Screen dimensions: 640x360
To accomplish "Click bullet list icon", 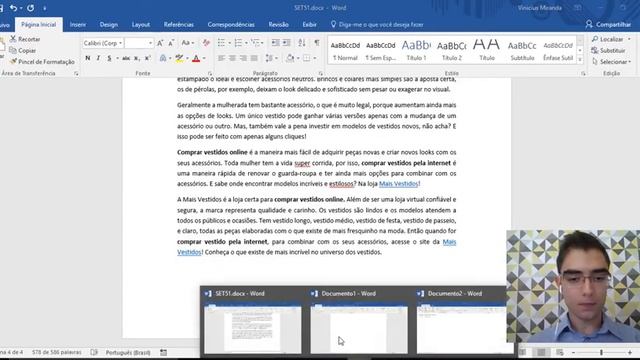I will (221, 43).
